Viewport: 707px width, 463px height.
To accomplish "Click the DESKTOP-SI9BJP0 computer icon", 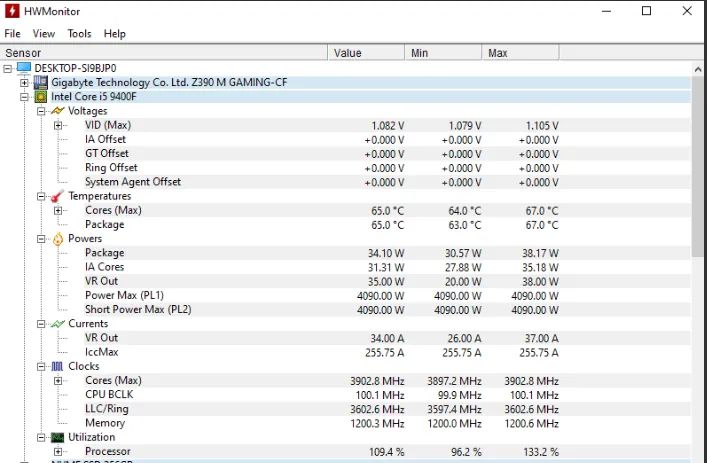I will coord(24,68).
